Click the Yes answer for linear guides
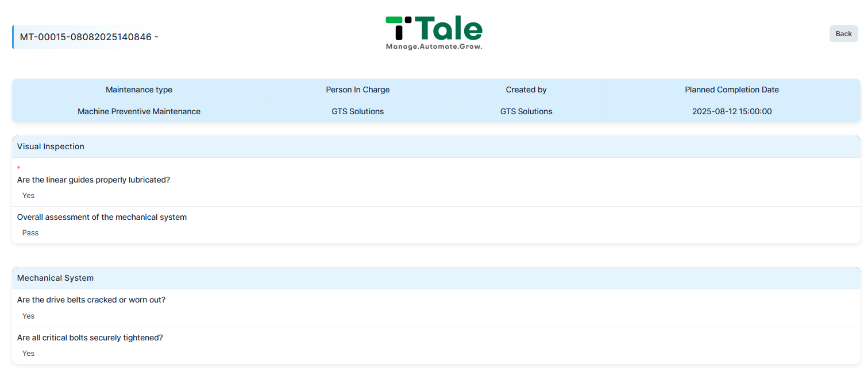 coord(28,196)
